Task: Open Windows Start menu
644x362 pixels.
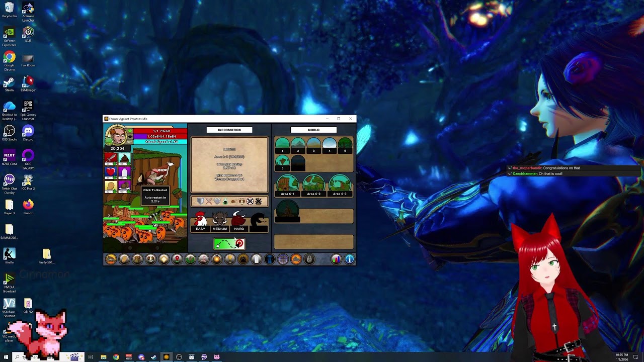Action: [x=6, y=357]
